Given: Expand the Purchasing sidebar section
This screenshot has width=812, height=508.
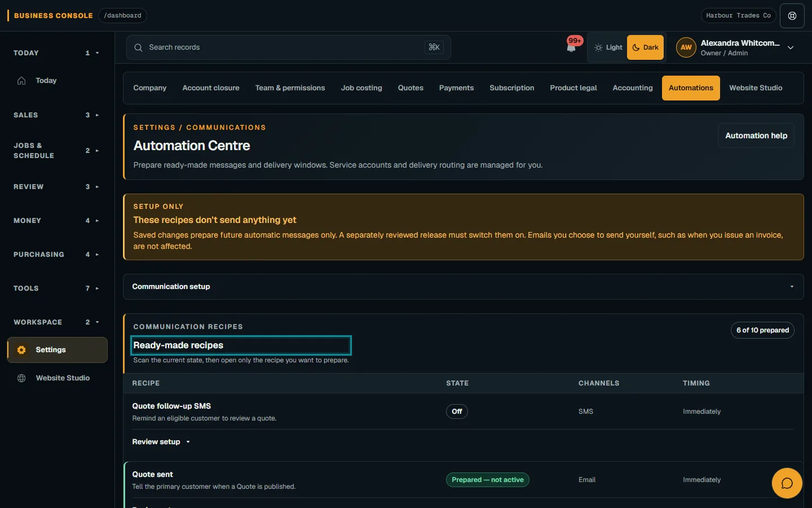Looking at the screenshot, I should (x=56, y=255).
